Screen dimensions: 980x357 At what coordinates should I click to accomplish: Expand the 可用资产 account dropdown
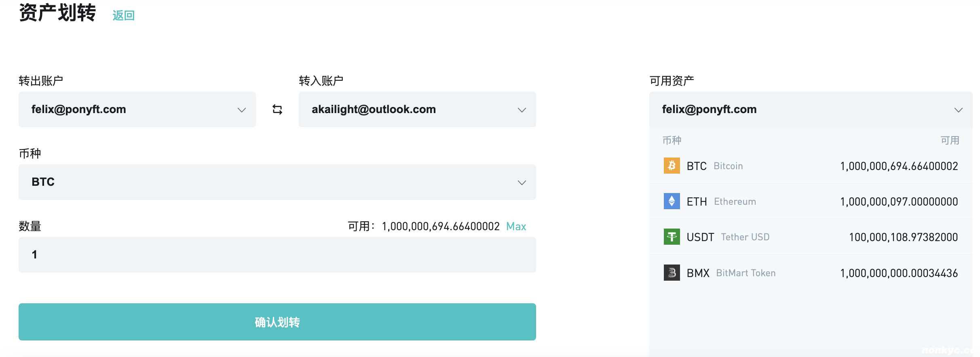[810, 109]
